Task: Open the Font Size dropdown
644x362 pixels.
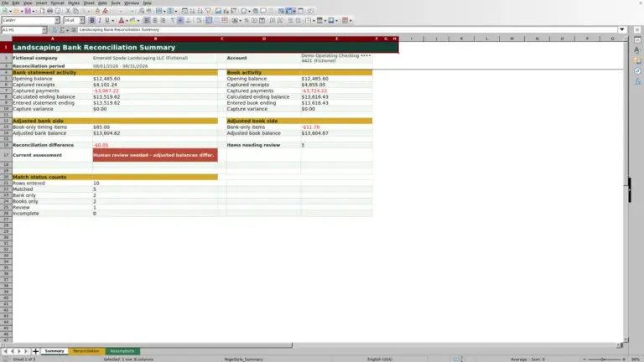Action: (81, 20)
